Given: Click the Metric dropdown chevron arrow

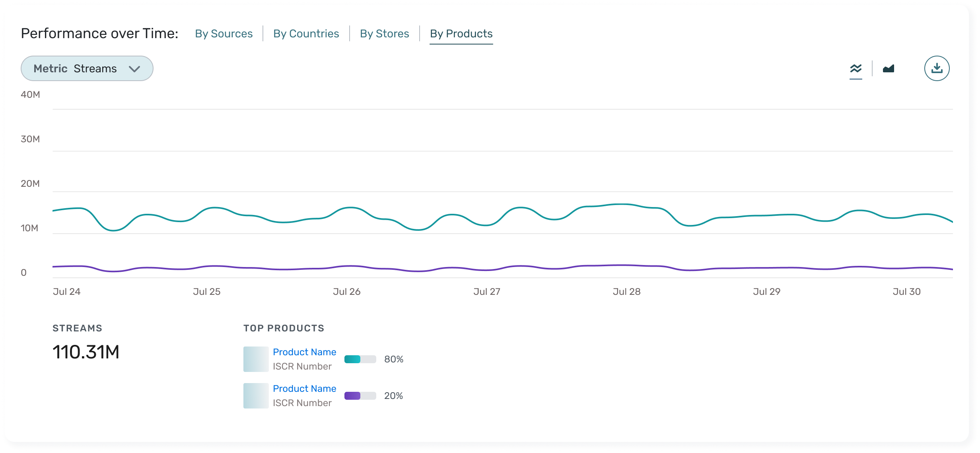Looking at the screenshot, I should (134, 69).
